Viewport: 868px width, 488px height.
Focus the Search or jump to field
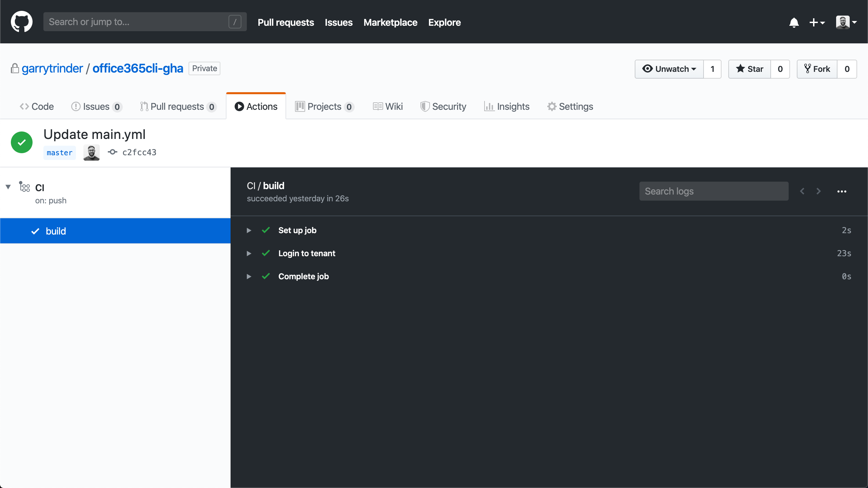145,22
